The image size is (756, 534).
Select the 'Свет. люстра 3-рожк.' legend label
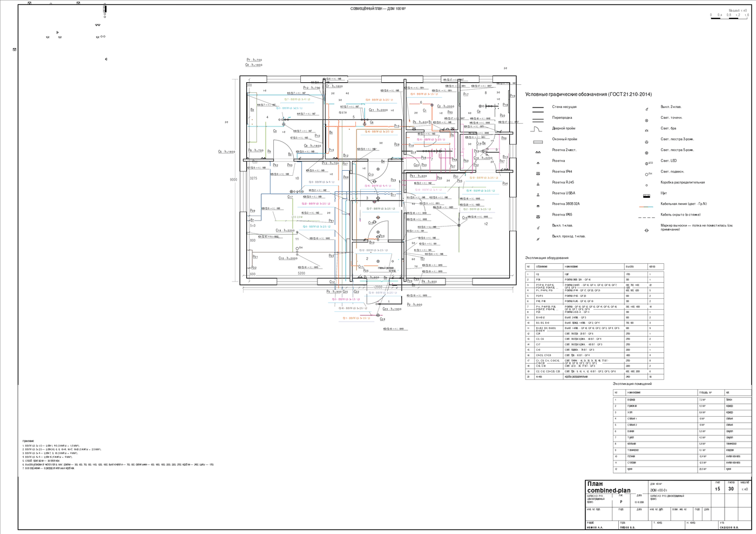click(677, 139)
